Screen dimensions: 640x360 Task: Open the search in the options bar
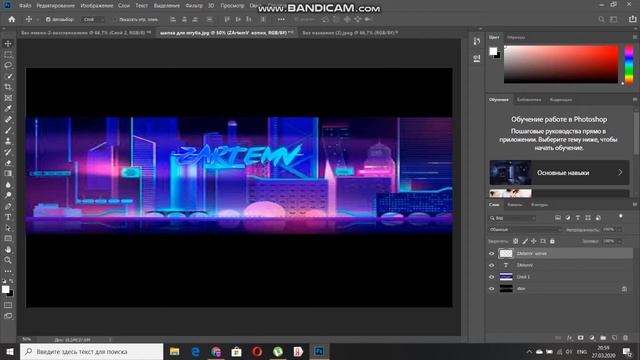601,19
